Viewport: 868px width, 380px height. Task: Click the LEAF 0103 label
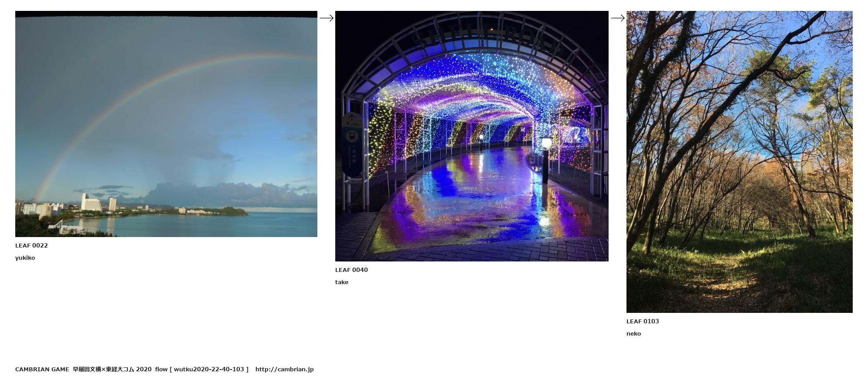click(x=642, y=321)
